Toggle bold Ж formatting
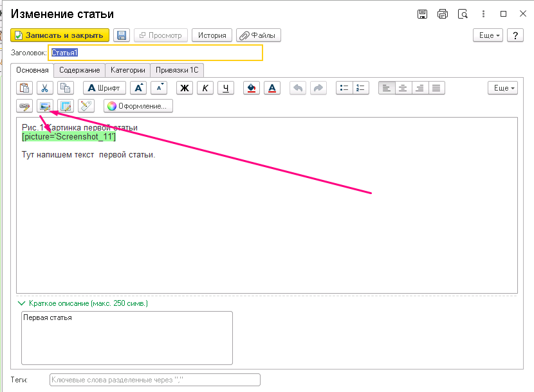Screen dimensions: 534x392 tap(185, 88)
